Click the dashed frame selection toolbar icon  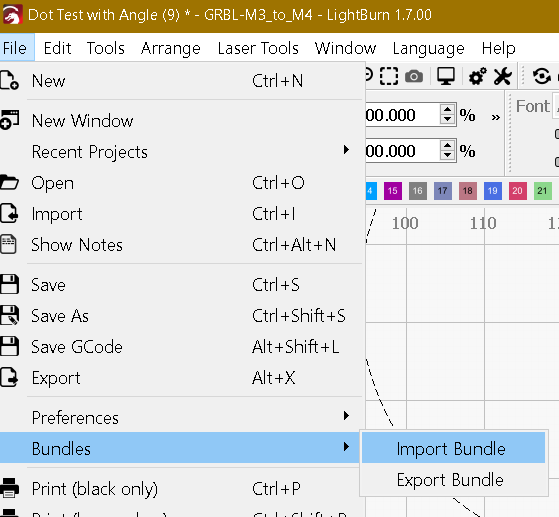(389, 76)
